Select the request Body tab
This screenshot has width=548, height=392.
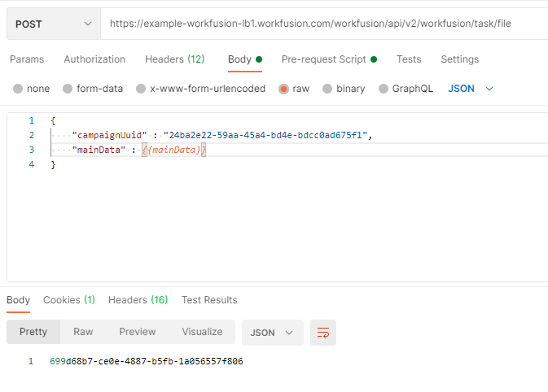(244, 59)
